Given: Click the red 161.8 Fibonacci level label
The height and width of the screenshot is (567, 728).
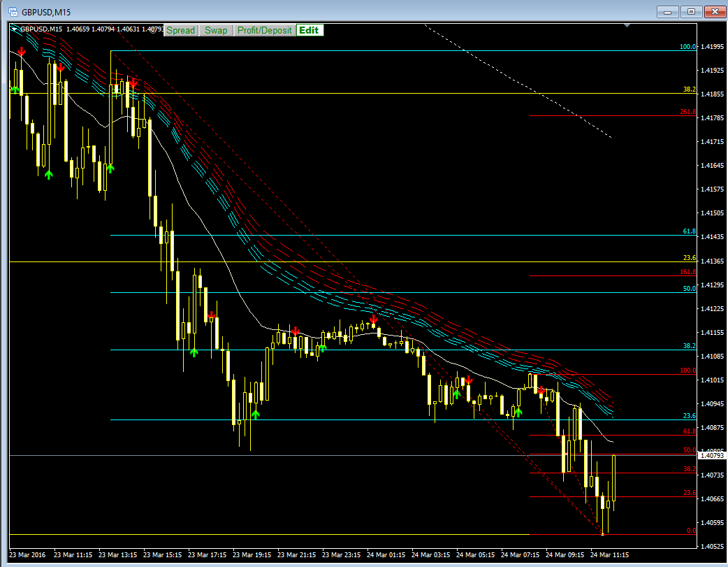Looking at the screenshot, I should pos(687,272).
